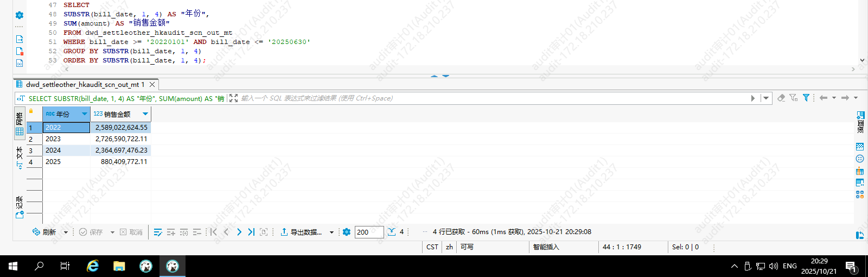Click the fetch size settings gear icon
Screen dimensions: 868x277
point(347,232)
